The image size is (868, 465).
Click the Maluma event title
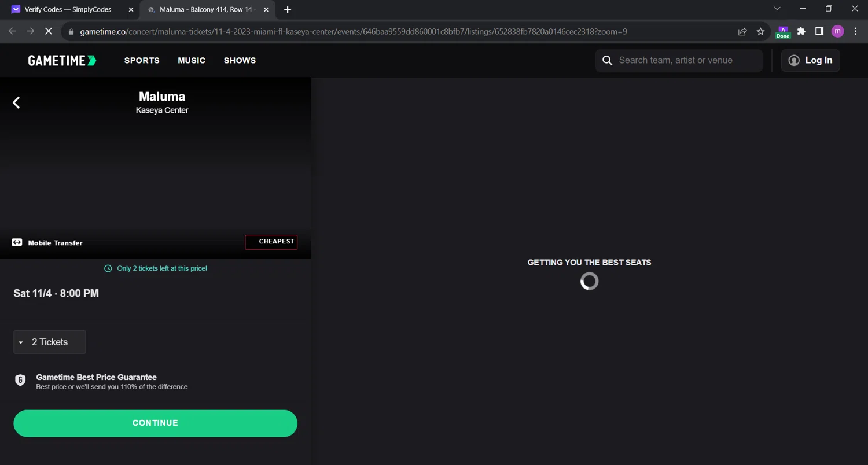tap(162, 97)
